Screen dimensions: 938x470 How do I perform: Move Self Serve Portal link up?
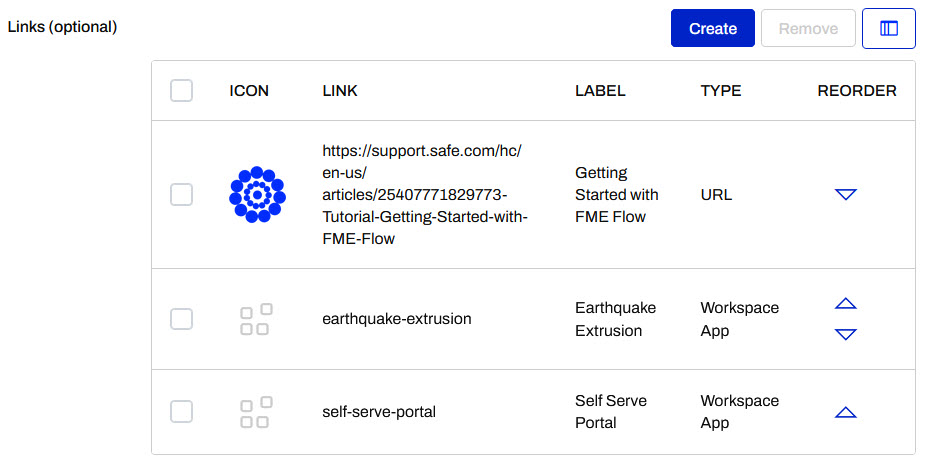coord(846,412)
